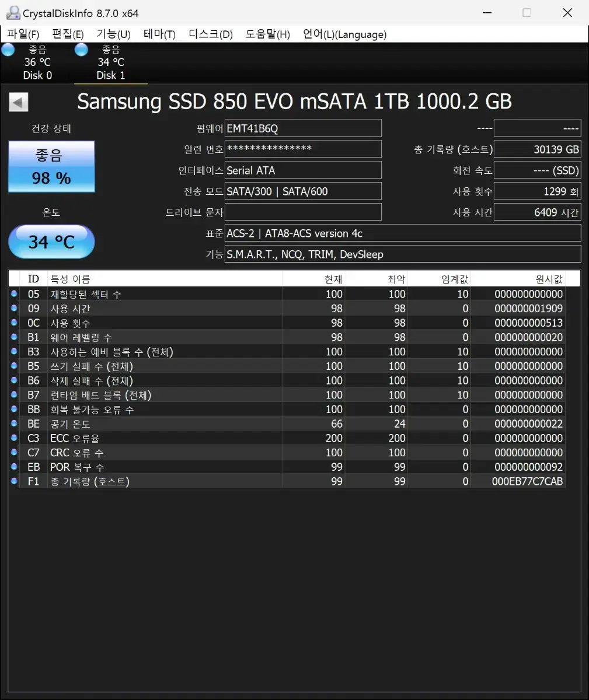Select the CRC 오류 수 row
Viewport: 589px width, 700px height.
point(287,452)
